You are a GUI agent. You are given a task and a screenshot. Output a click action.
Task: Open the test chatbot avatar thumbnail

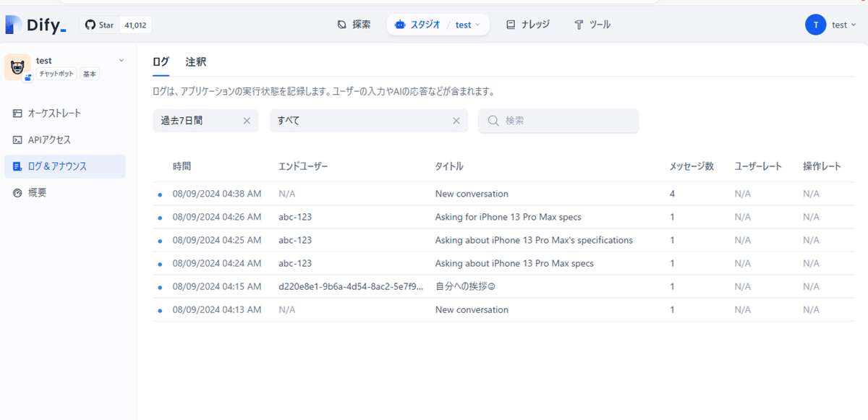17,67
